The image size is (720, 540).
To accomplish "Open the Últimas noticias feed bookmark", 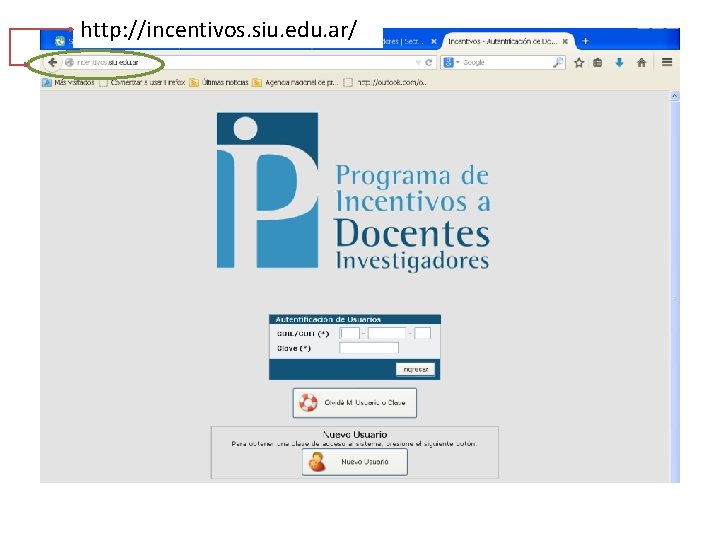I will click(x=219, y=83).
